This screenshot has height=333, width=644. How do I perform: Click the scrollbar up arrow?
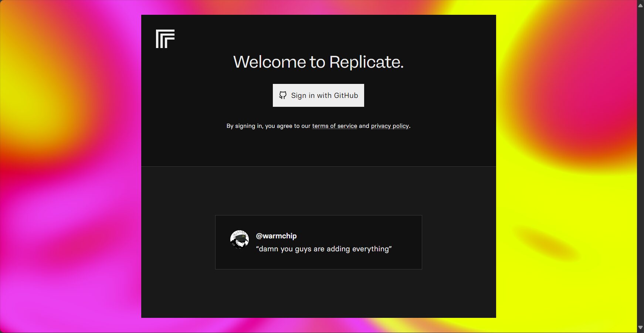click(x=640, y=5)
